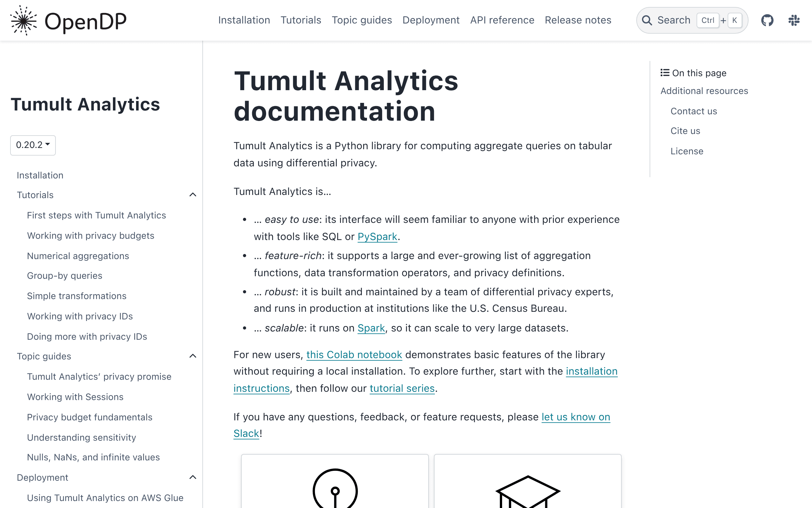Click the Topic guides sidebar heading
812x508 pixels.
44,357
